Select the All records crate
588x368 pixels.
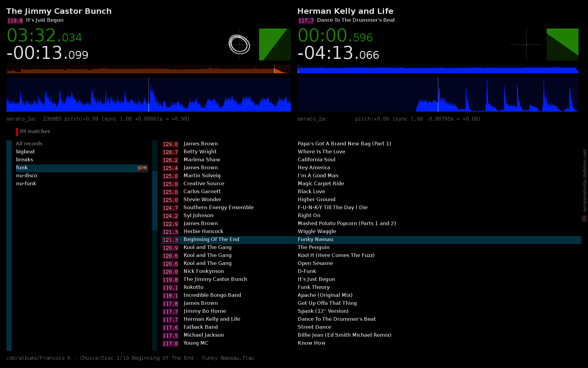pos(82,144)
